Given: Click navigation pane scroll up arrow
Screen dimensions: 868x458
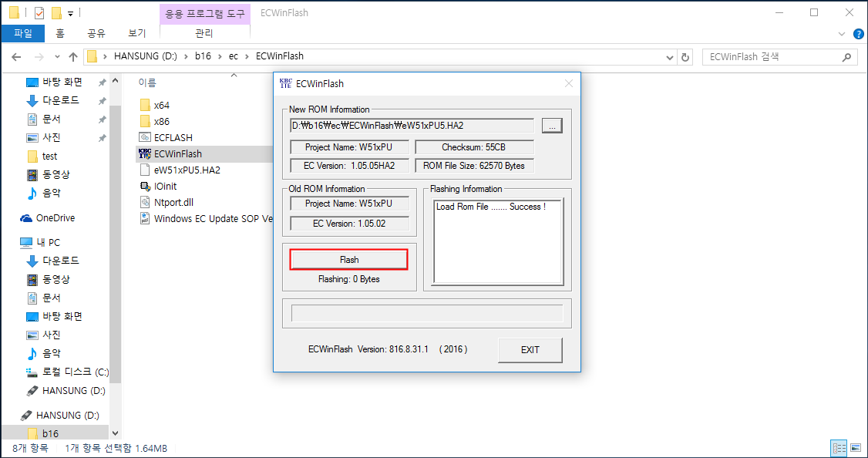Looking at the screenshot, I should pos(115,82).
